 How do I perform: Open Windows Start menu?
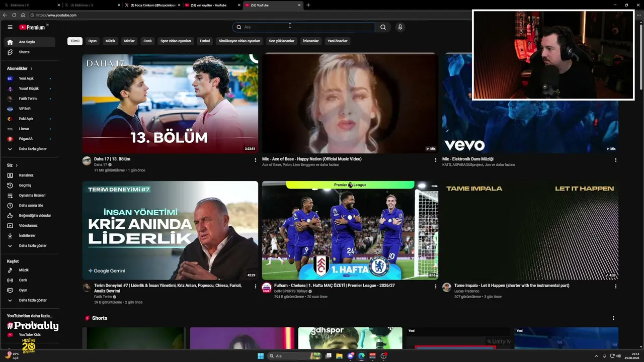[261, 356]
